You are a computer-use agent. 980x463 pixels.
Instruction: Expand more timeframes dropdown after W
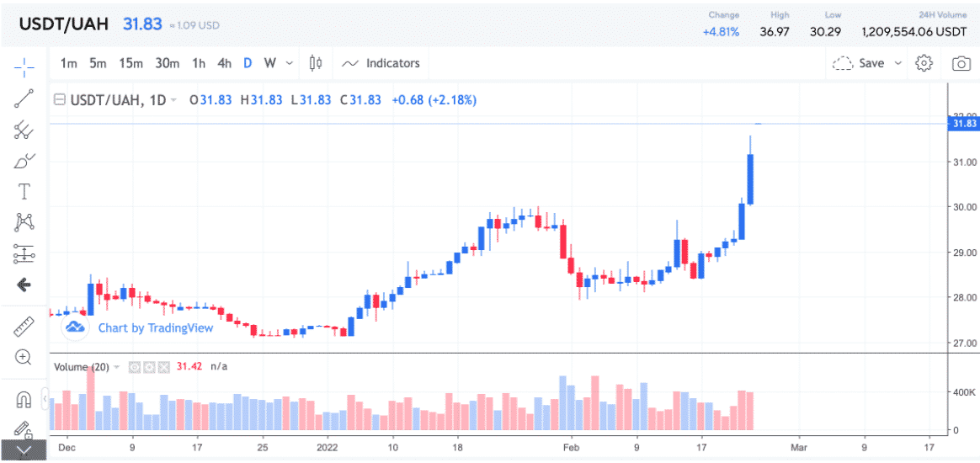tap(290, 63)
